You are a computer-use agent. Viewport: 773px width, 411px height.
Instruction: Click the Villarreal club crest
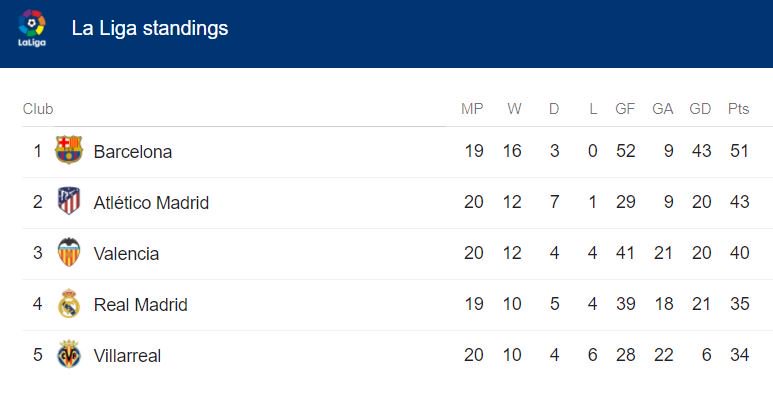[69, 355]
